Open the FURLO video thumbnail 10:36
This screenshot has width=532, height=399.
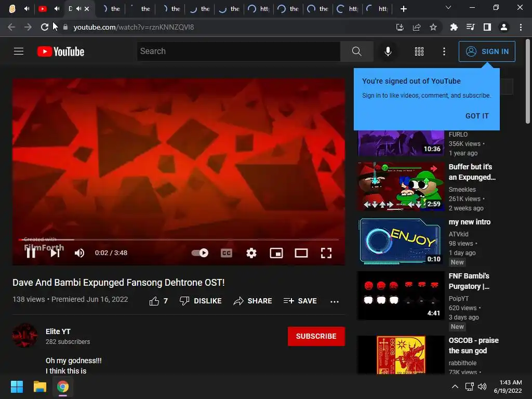coord(401,143)
